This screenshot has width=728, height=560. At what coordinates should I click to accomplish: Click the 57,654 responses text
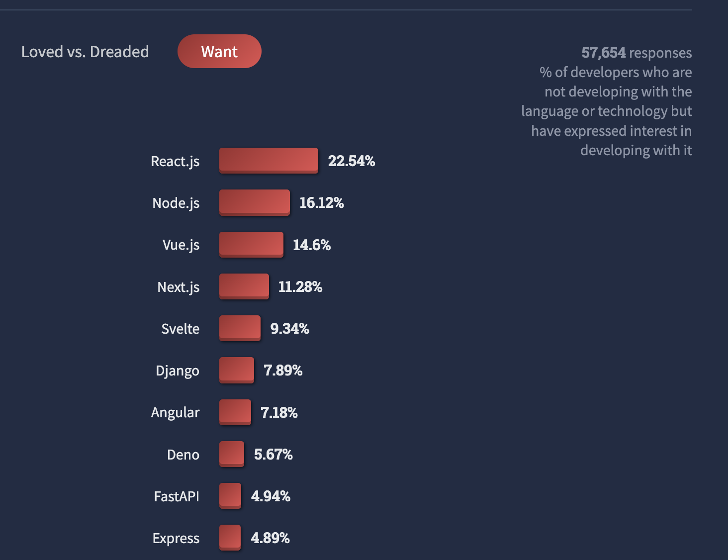[x=636, y=53]
